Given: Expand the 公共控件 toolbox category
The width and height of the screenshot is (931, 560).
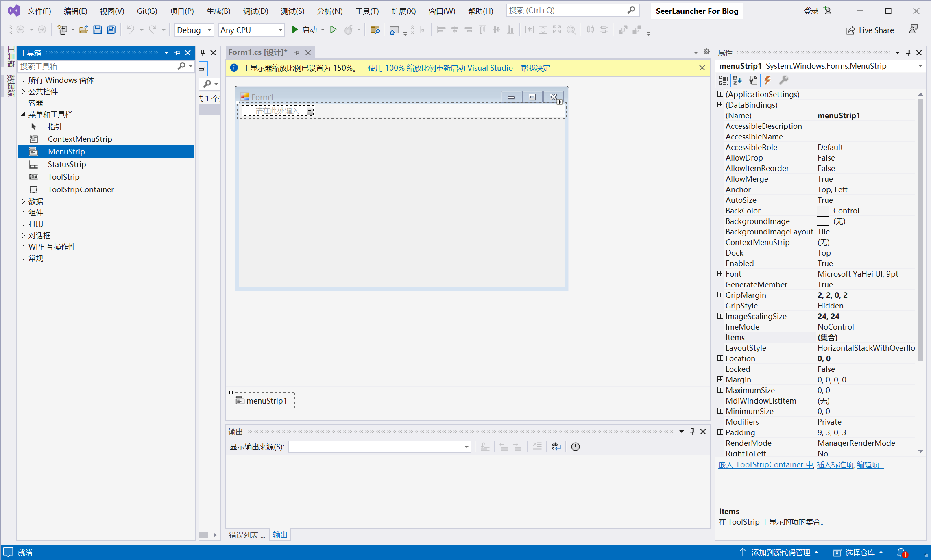Looking at the screenshot, I should coord(23,91).
